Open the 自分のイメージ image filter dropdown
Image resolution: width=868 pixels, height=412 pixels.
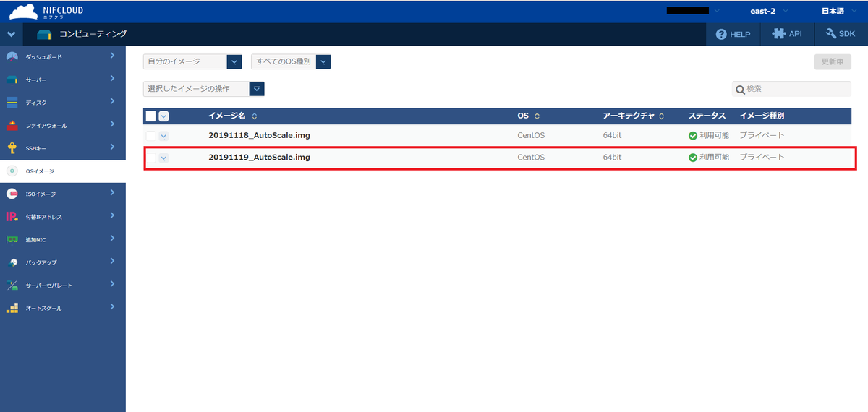[192, 62]
